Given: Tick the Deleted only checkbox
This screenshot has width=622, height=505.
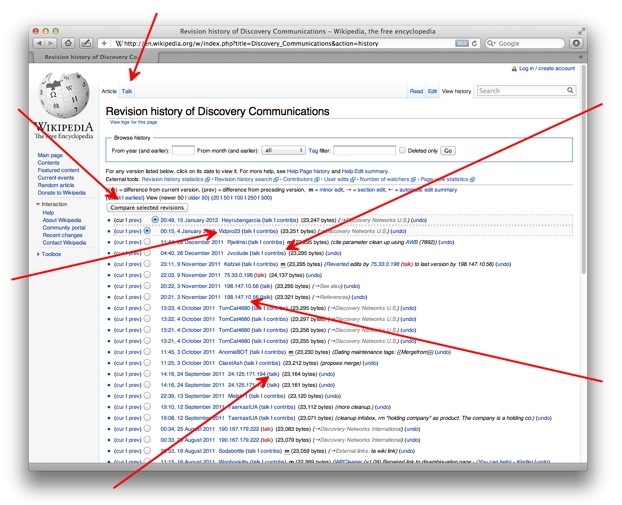Looking at the screenshot, I should (402, 150).
